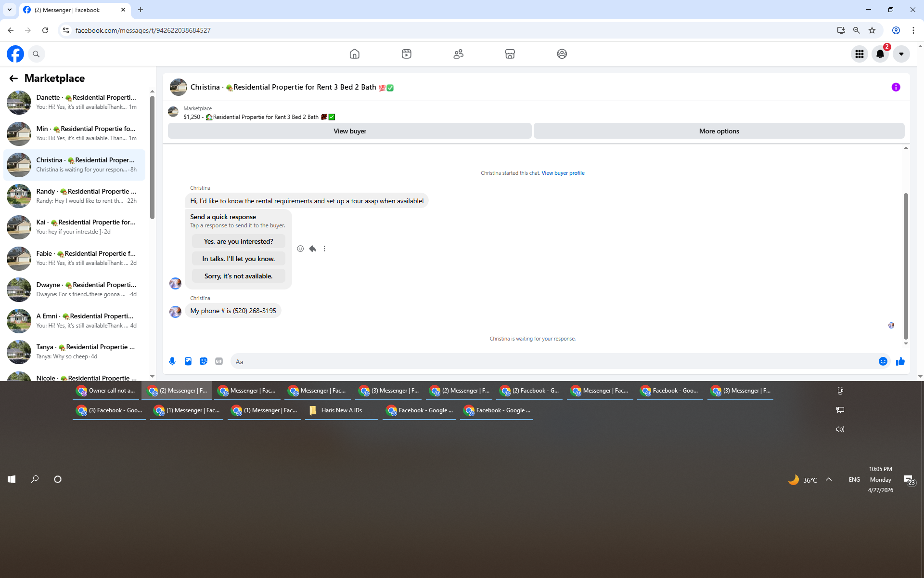This screenshot has height=578, width=924.
Task: Click the attach photo icon in composer
Action: [x=188, y=361]
